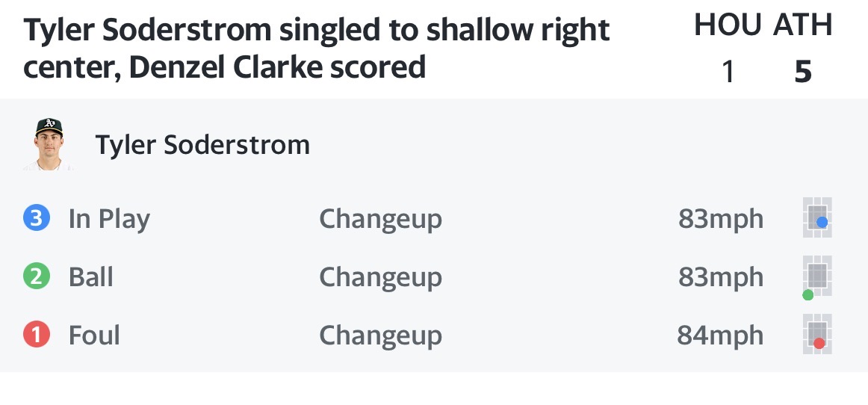Click pitch number 2 green badge
The height and width of the screenshot is (405, 868).
[x=37, y=276]
